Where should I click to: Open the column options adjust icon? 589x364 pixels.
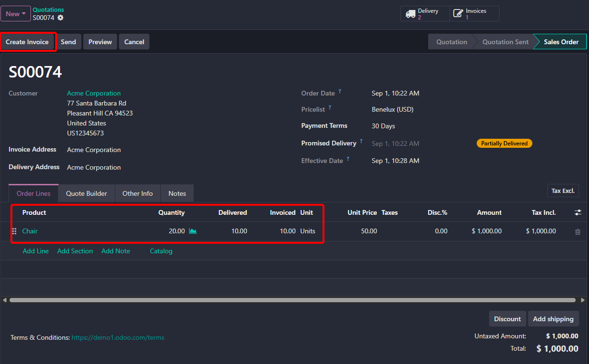point(578,212)
